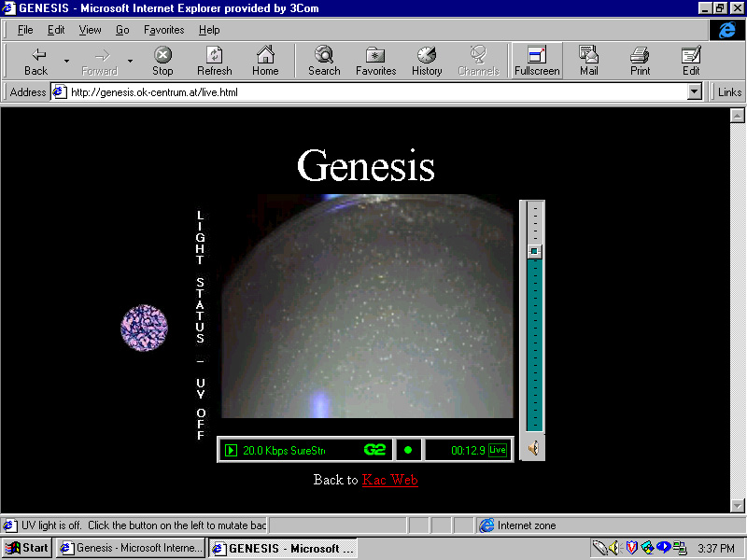747x560 pixels.
Task: Click the title bar IE document icon
Action: [x=9, y=8]
